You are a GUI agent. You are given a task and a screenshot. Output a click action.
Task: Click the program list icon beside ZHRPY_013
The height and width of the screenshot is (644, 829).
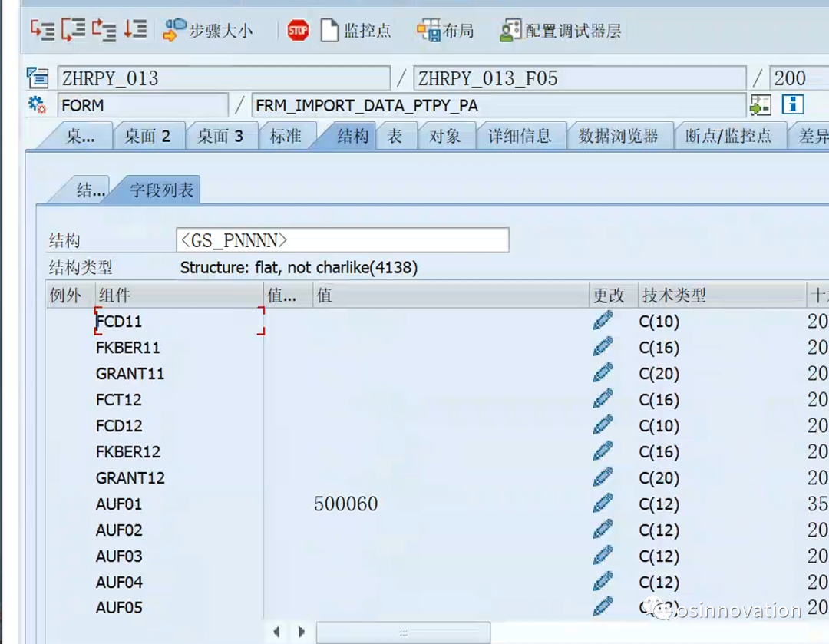click(38, 78)
